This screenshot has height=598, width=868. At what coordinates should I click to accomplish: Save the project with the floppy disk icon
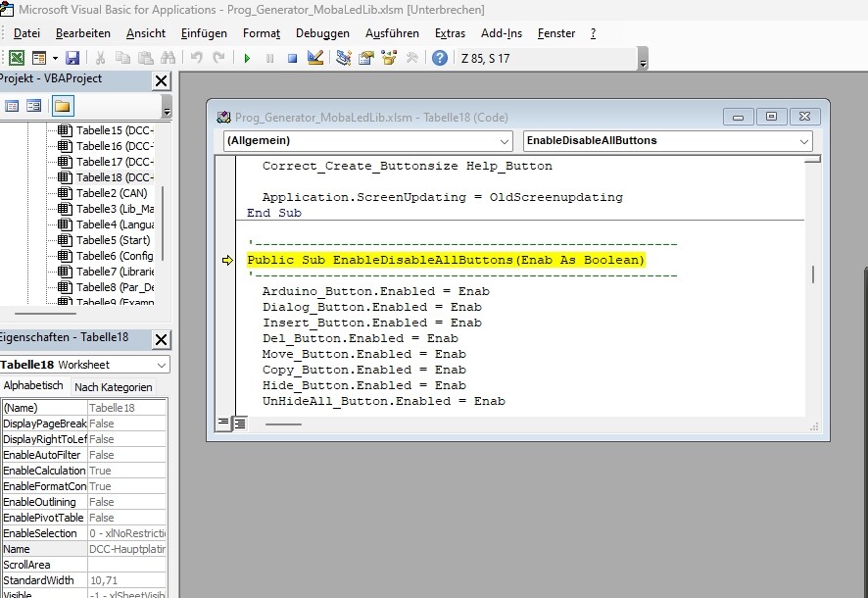click(x=73, y=58)
